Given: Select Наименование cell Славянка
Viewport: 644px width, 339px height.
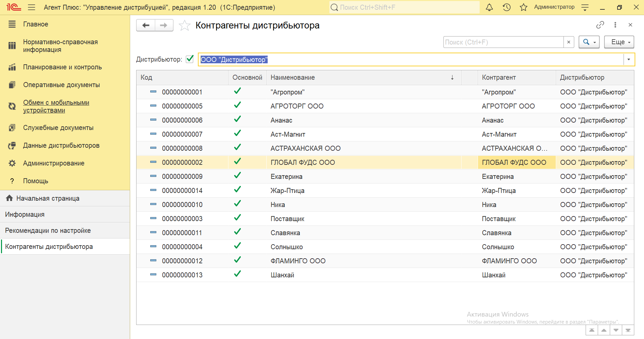Looking at the screenshot, I should 364,233.
